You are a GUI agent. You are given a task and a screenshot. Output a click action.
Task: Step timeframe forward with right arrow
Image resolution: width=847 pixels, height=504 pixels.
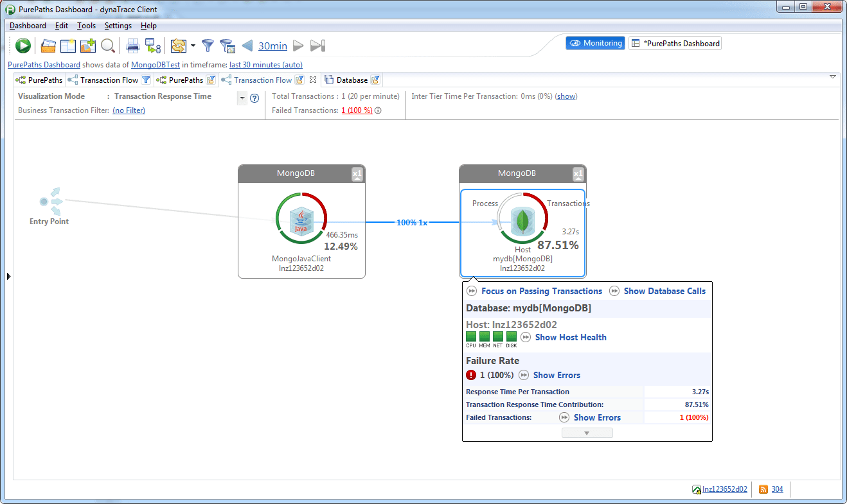pyautogui.click(x=298, y=46)
